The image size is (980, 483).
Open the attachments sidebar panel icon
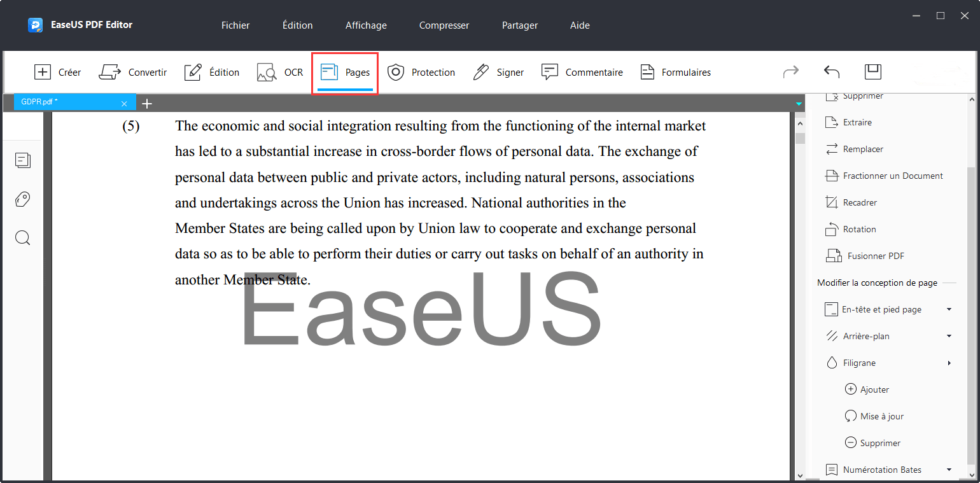[x=23, y=200]
